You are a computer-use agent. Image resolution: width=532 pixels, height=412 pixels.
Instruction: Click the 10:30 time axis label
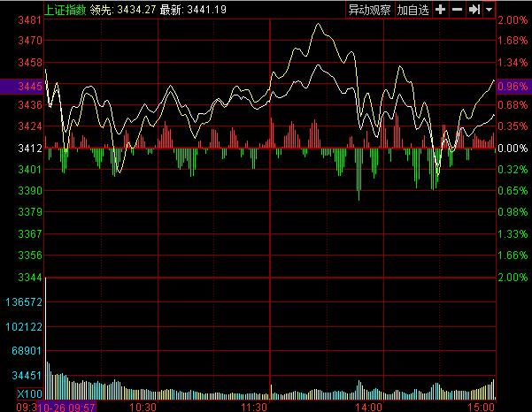pyautogui.click(x=143, y=407)
